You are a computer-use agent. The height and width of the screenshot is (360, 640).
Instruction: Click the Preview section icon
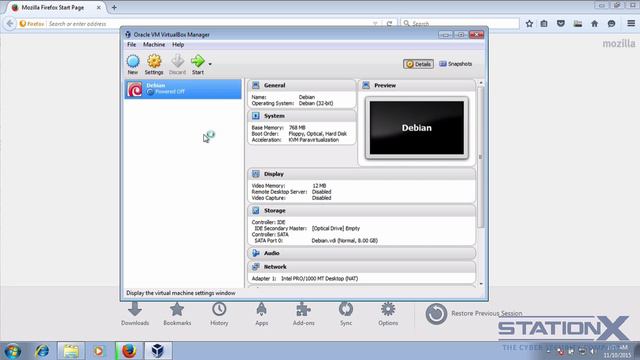[x=366, y=85]
